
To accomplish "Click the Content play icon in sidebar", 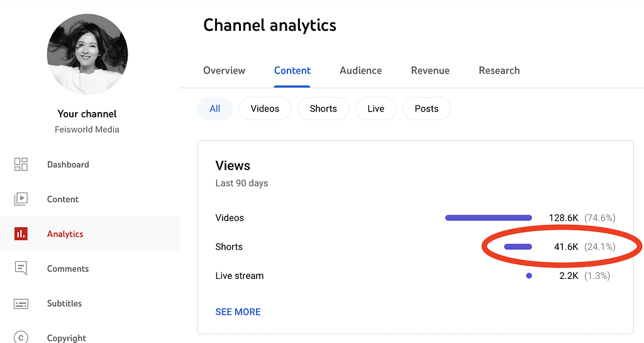I will point(21,199).
